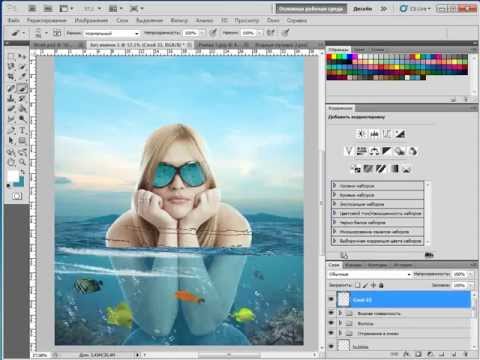
Task: Click the layer Fill percentage field
Action: tap(459, 285)
